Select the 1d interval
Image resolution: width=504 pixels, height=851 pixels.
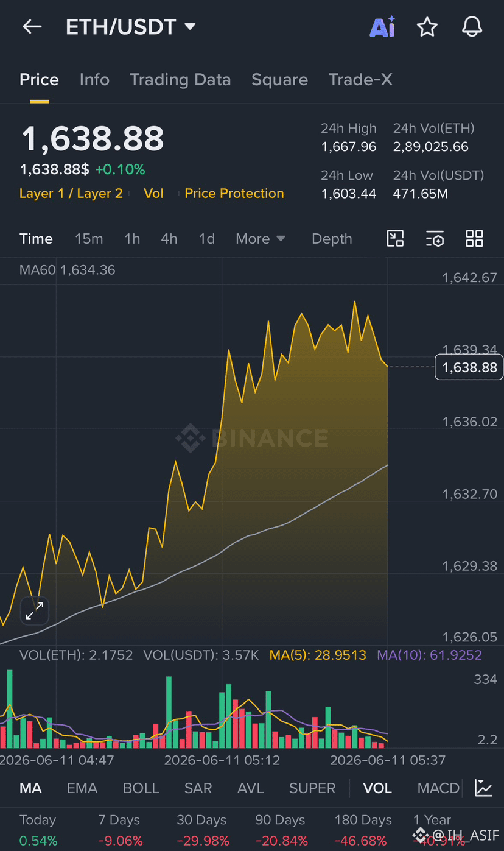click(207, 239)
